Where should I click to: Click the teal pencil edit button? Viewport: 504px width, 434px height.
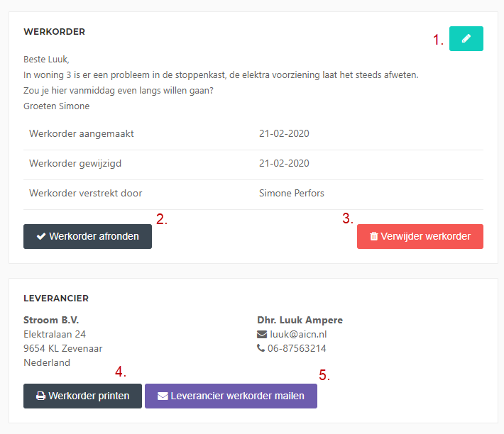click(x=466, y=38)
